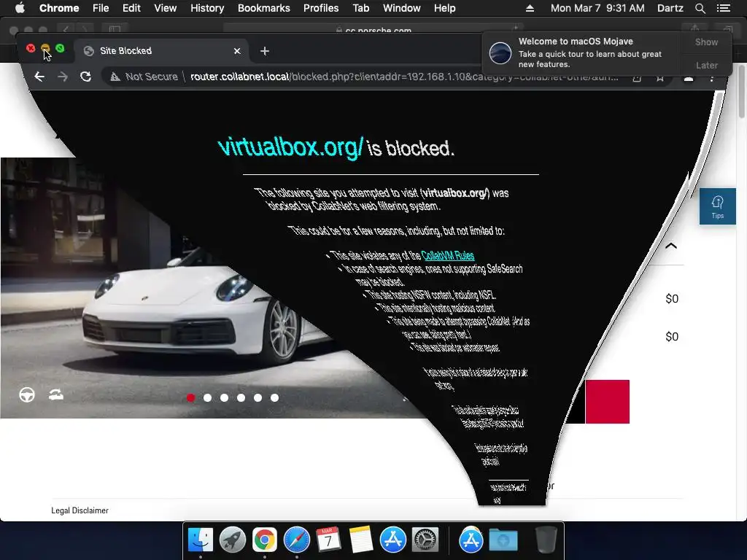The height and width of the screenshot is (560, 747).
Task: Select first red carousel dot
Action: pyautogui.click(x=190, y=397)
